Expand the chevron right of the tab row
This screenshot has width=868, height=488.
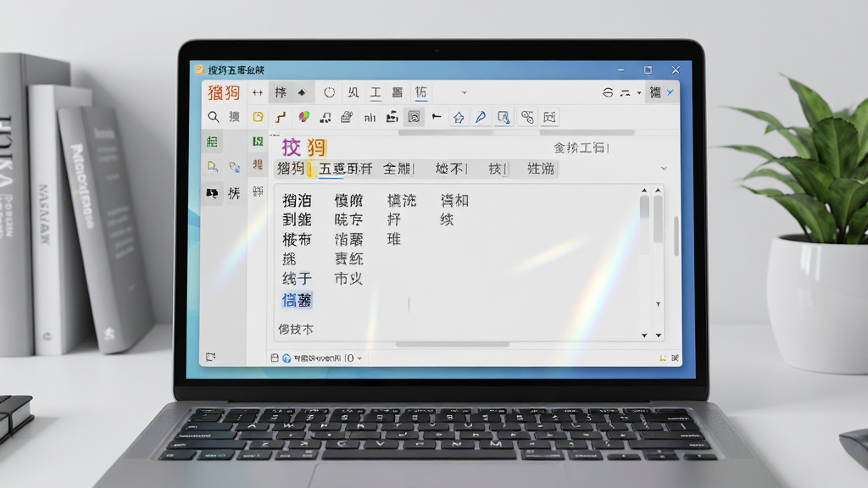(664, 169)
